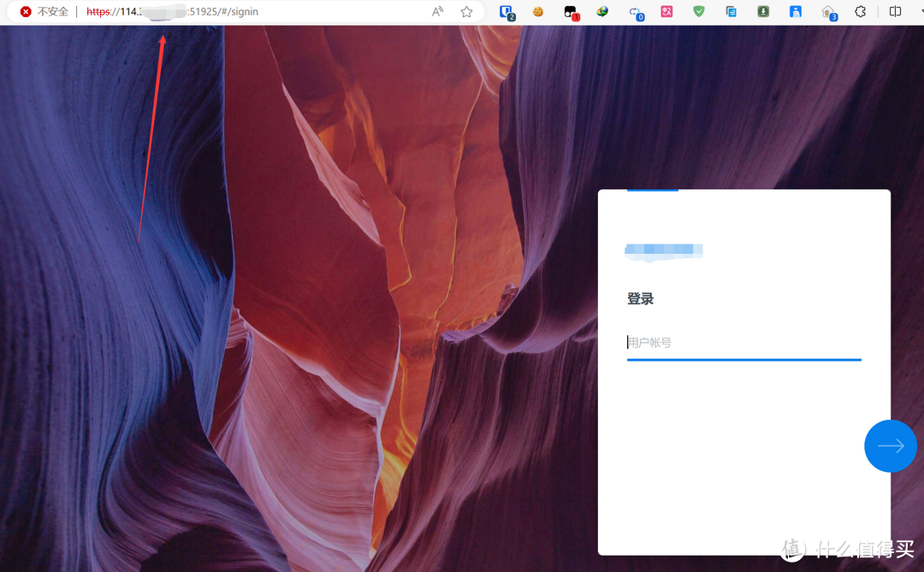The width and height of the screenshot is (924, 572).
Task: Click the Read Aloud icon in address bar
Action: (x=437, y=12)
